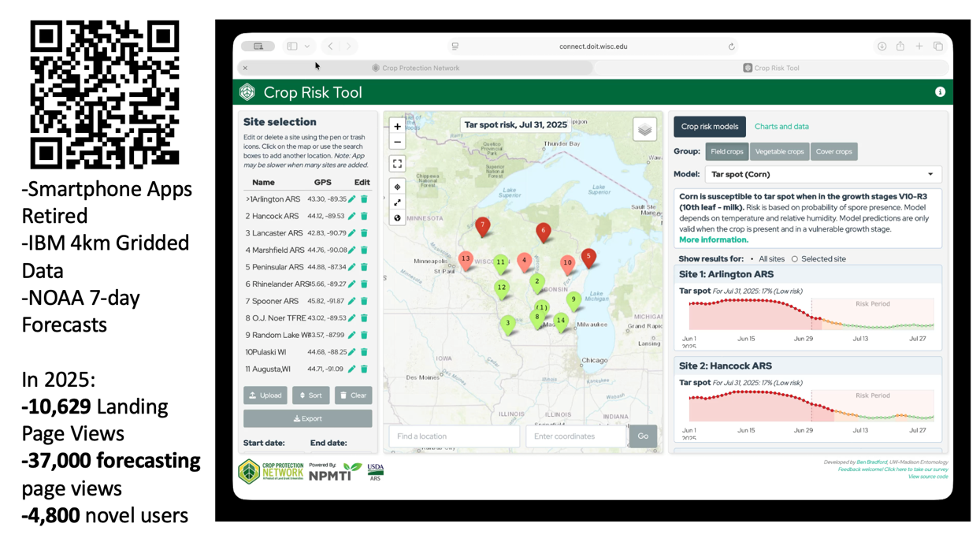The height and width of the screenshot is (553, 980).
Task: Click red map marker number 6
Action: click(x=543, y=232)
